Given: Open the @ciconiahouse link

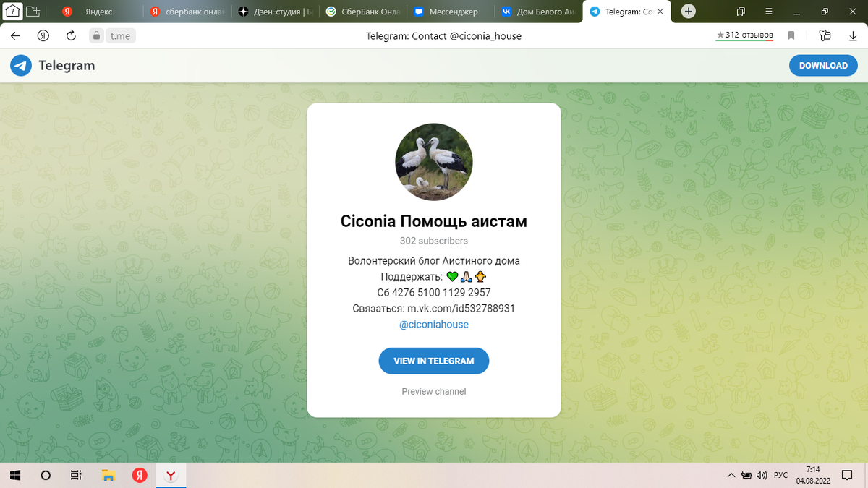Looking at the screenshot, I should [x=434, y=325].
